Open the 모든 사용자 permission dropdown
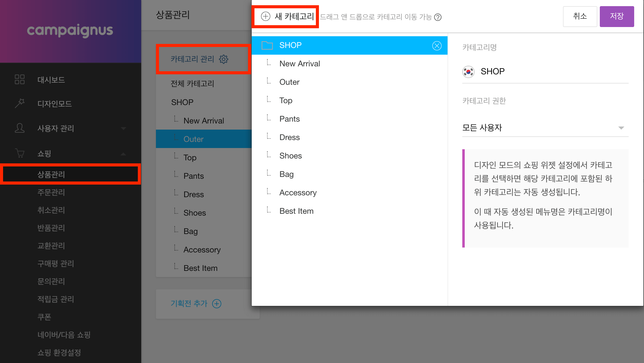The image size is (644, 363). [x=545, y=128]
